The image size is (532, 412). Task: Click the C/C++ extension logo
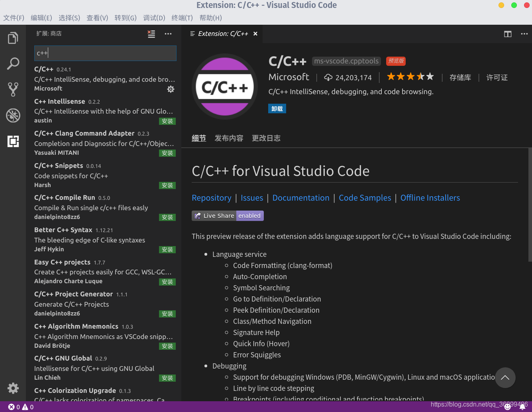(225, 87)
